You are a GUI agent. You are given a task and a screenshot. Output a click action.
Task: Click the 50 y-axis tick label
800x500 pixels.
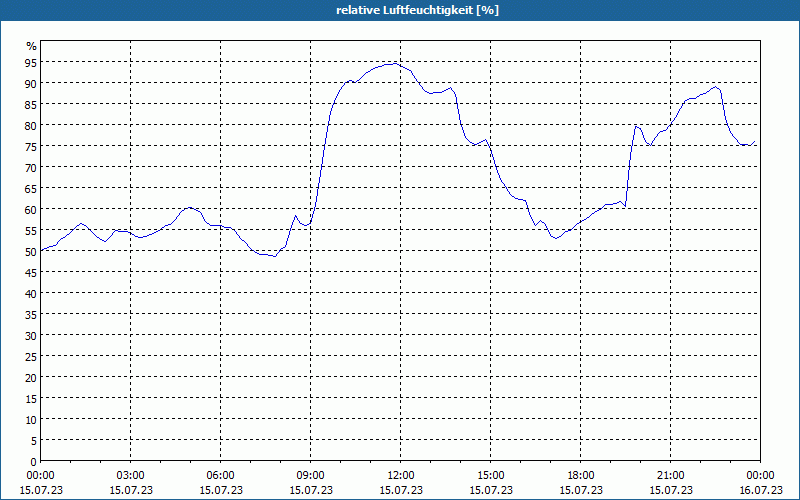(x=31, y=252)
